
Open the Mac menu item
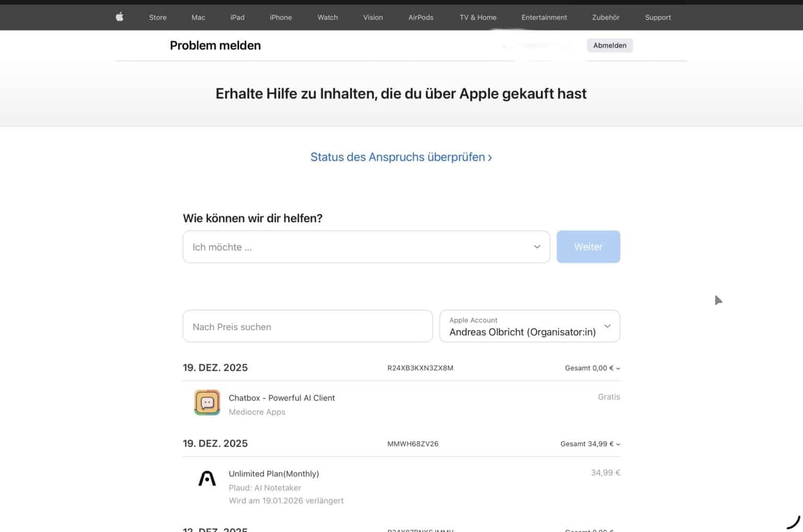198,17
